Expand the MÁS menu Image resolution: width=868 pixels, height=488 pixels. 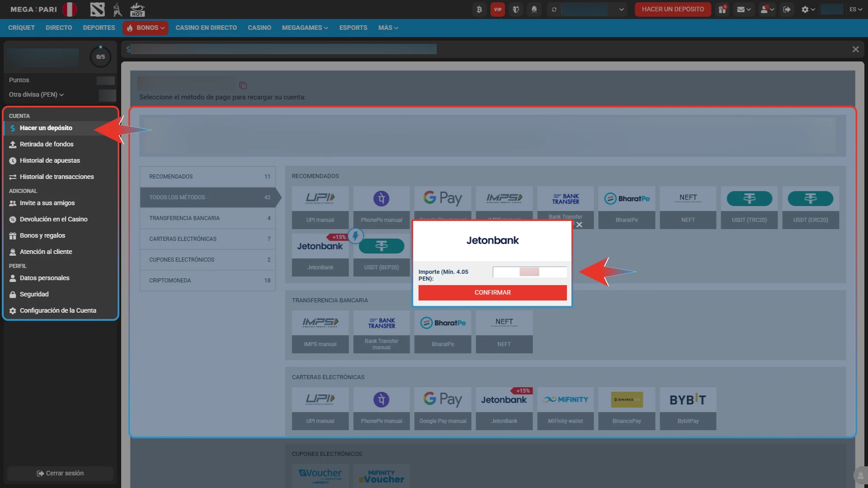coord(388,28)
